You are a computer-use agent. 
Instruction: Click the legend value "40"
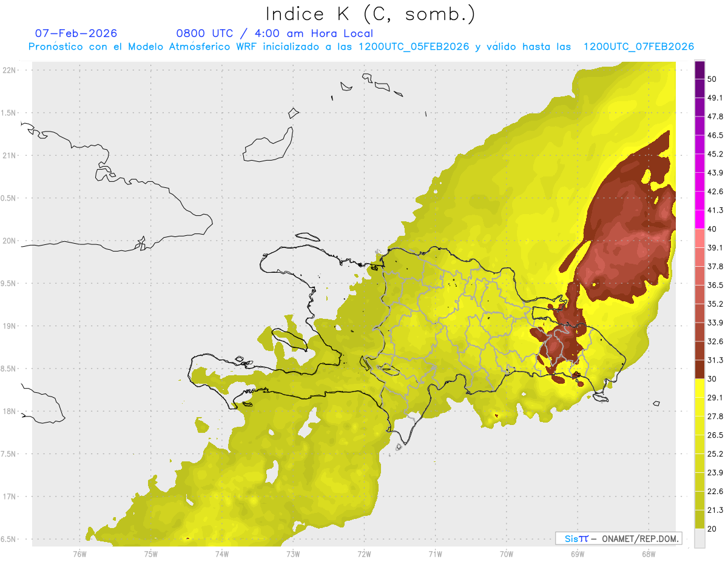pos(712,229)
